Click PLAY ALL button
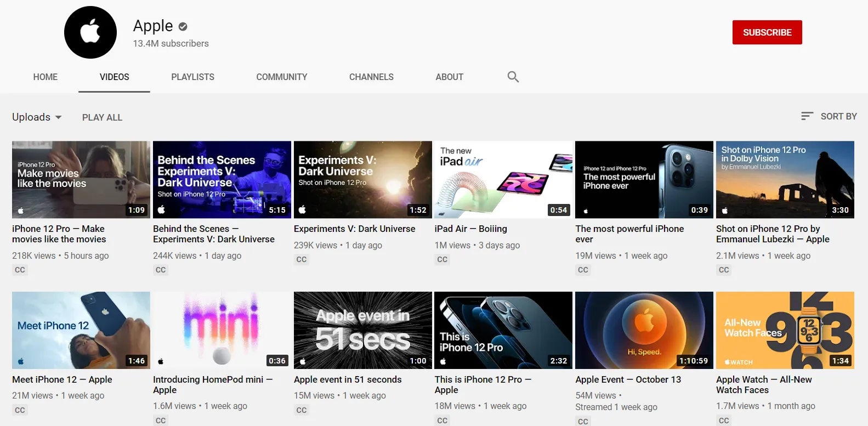Image resolution: width=868 pixels, height=426 pixels. tap(102, 117)
